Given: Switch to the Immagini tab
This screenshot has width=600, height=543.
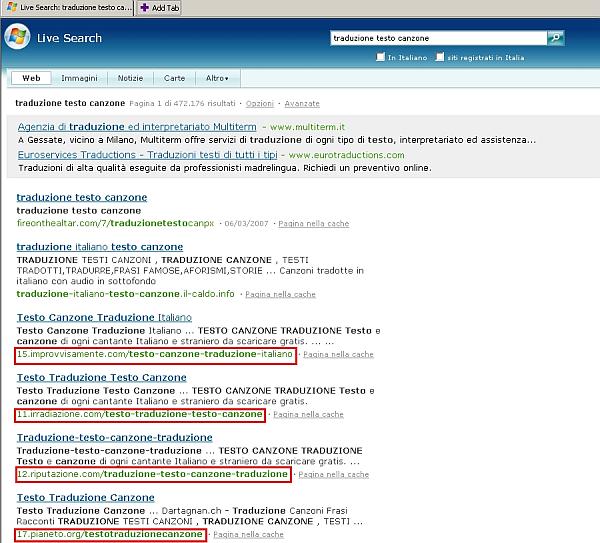Looking at the screenshot, I should coord(79,78).
